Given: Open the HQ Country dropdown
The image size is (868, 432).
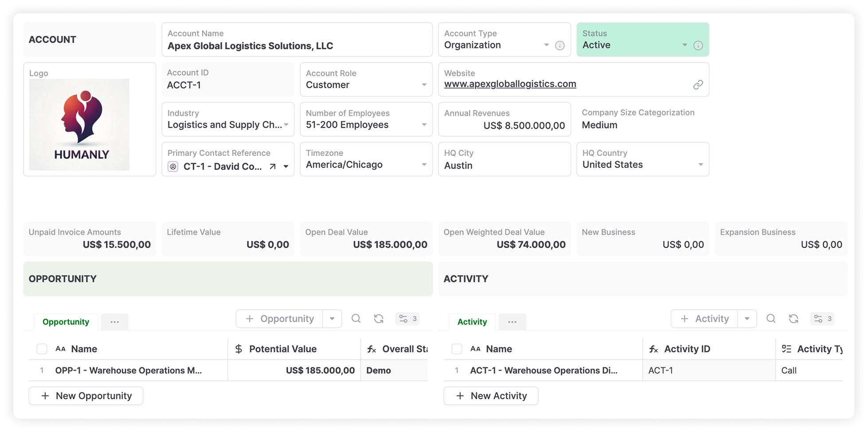Looking at the screenshot, I should [x=700, y=165].
